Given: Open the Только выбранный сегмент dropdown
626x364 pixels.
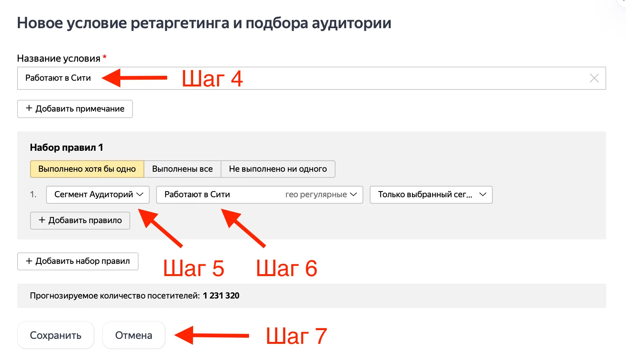Looking at the screenshot, I should [431, 195].
